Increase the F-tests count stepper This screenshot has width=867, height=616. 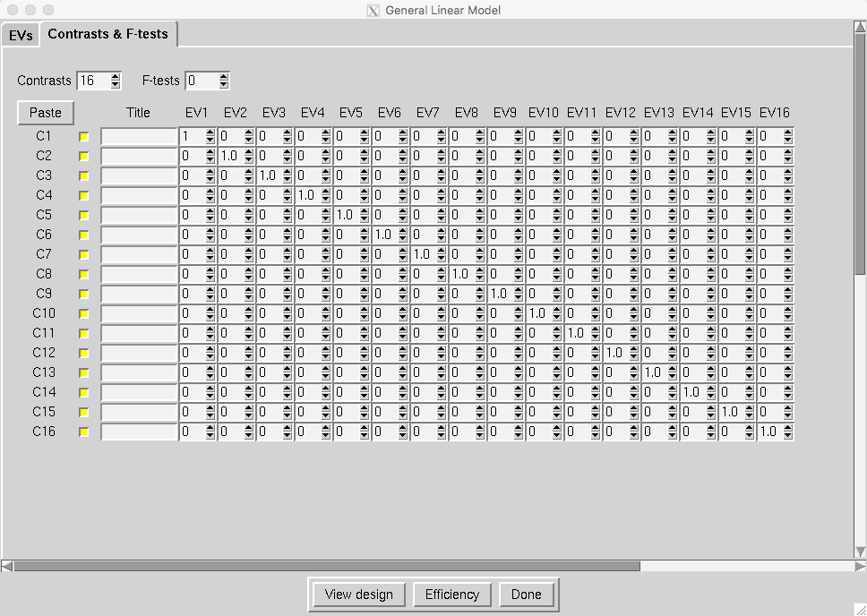click(x=223, y=77)
